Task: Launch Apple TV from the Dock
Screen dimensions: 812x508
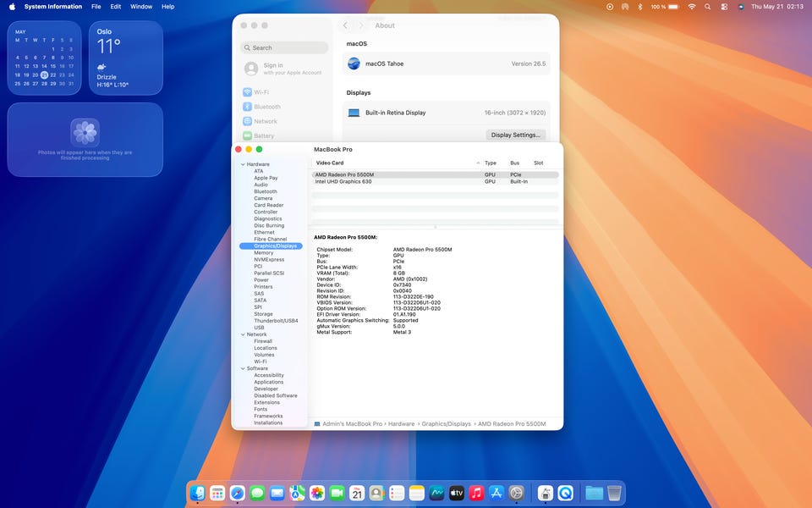Action: click(x=456, y=493)
